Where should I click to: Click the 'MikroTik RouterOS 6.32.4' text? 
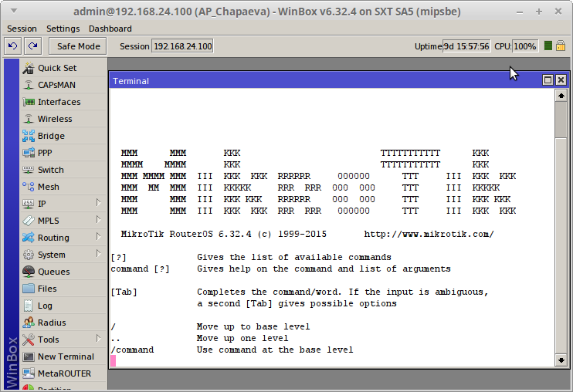click(186, 234)
